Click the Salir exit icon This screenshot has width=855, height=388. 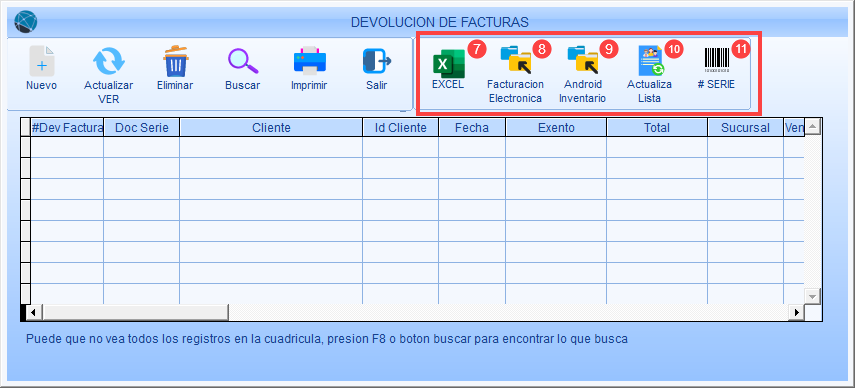pos(377,60)
